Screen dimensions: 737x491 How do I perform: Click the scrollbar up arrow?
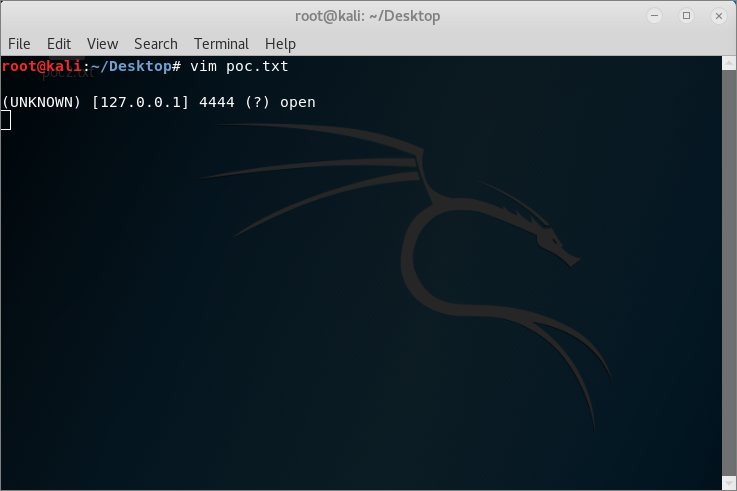(729, 63)
